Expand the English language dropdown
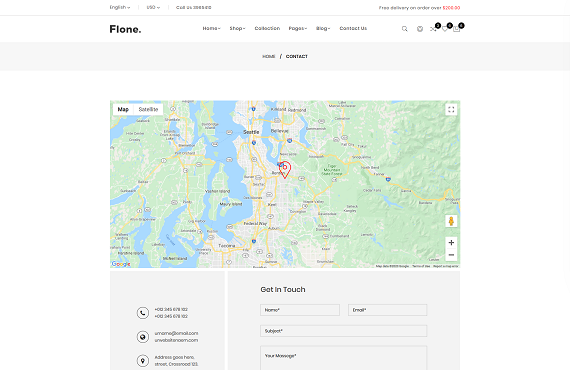 coord(120,7)
